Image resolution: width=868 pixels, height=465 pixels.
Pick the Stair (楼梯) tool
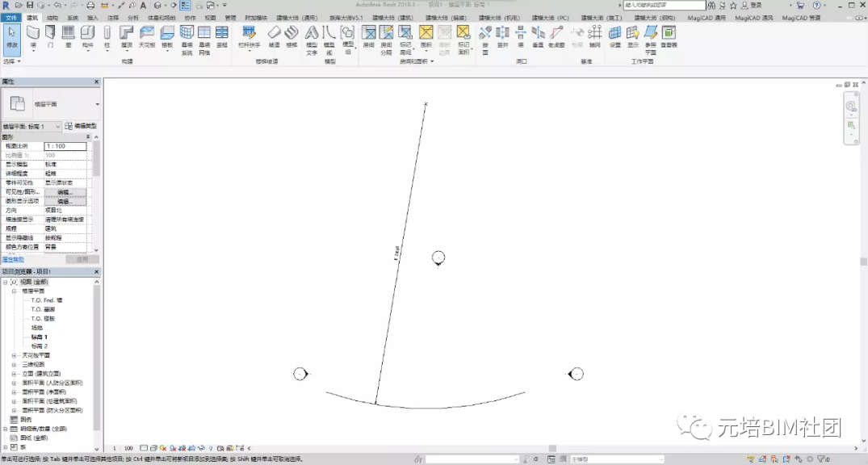tap(291, 36)
